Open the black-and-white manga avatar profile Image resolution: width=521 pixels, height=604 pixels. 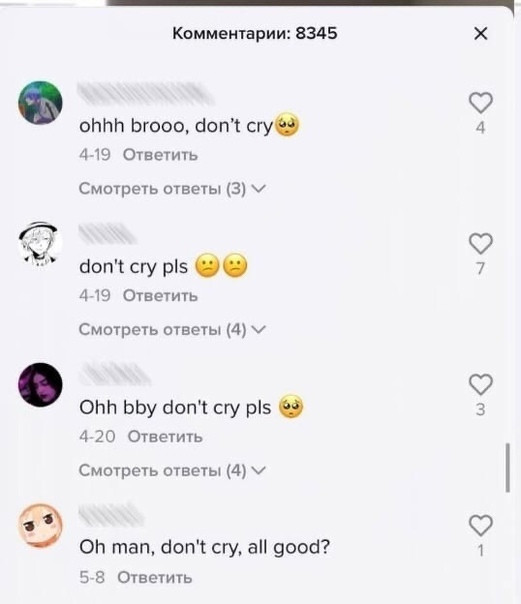[x=40, y=244]
